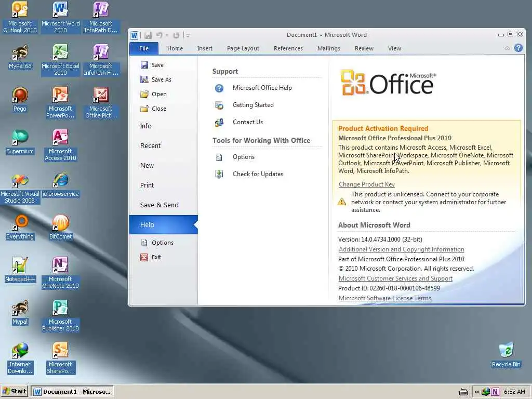Screen dimensions: 532x399
Task: Select the Mypal desktop icon
Action: point(20,313)
